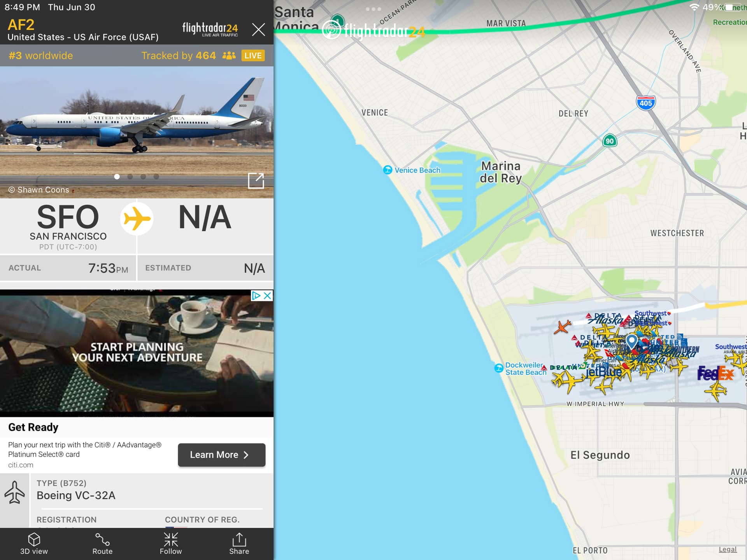Screen dimensions: 747x560
Task: Select the orange highlighted aircraft on the map
Action: (563, 327)
